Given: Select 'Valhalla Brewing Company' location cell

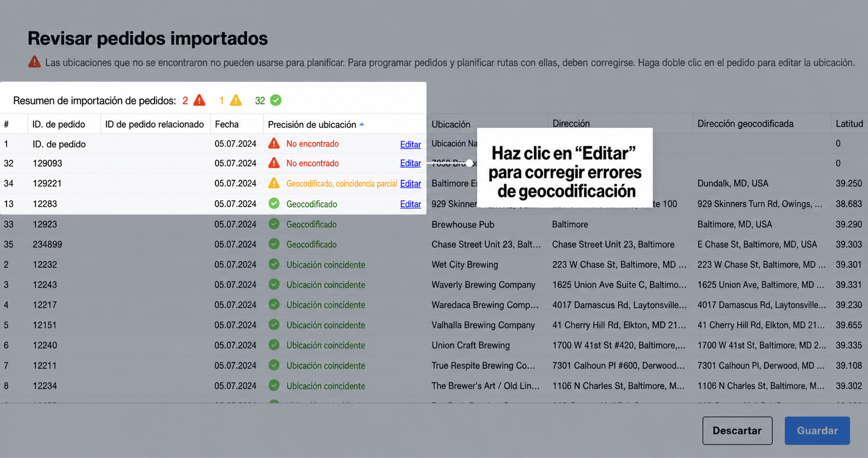Looking at the screenshot, I should pyautogui.click(x=483, y=325).
